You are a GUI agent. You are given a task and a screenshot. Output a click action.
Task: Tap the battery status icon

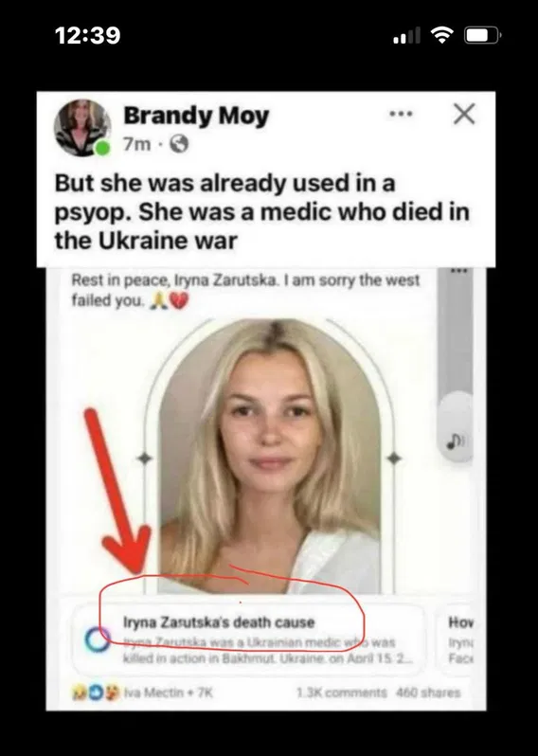[482, 35]
